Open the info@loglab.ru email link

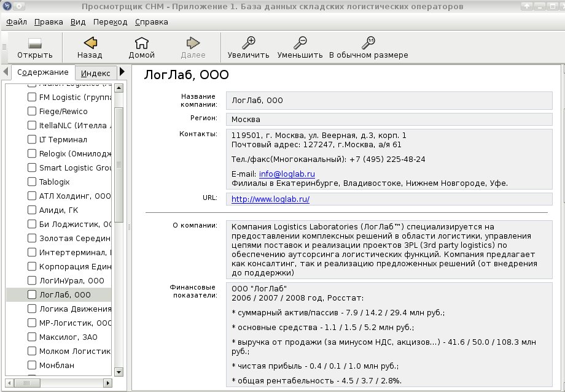pos(287,174)
